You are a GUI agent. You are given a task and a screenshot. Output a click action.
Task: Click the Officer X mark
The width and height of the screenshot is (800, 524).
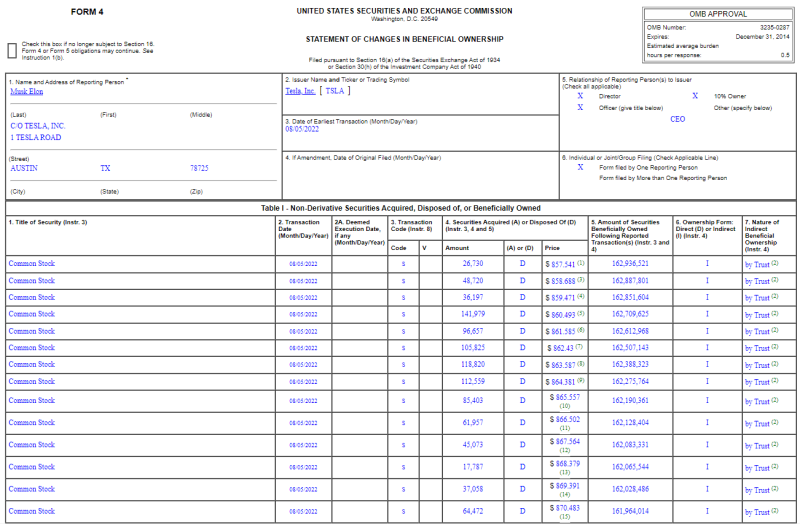click(580, 108)
